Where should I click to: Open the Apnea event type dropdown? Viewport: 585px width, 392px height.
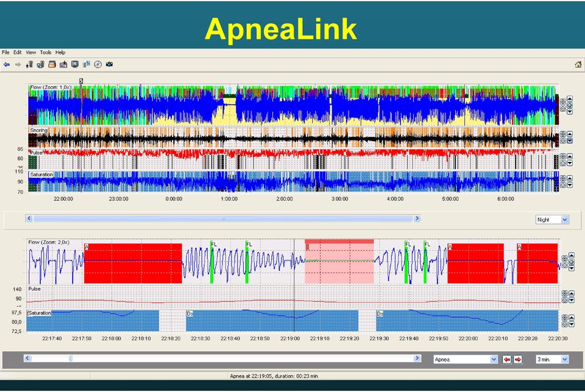[465, 360]
